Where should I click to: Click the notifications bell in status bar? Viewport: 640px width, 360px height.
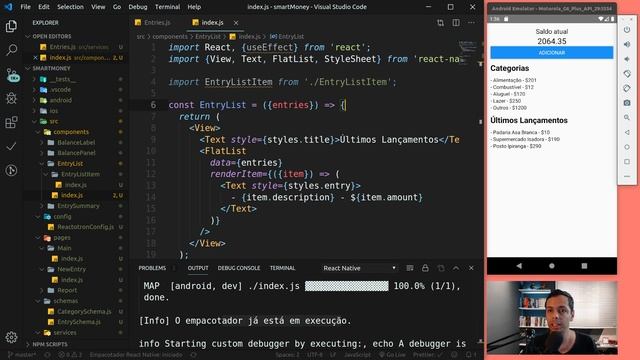point(470,355)
